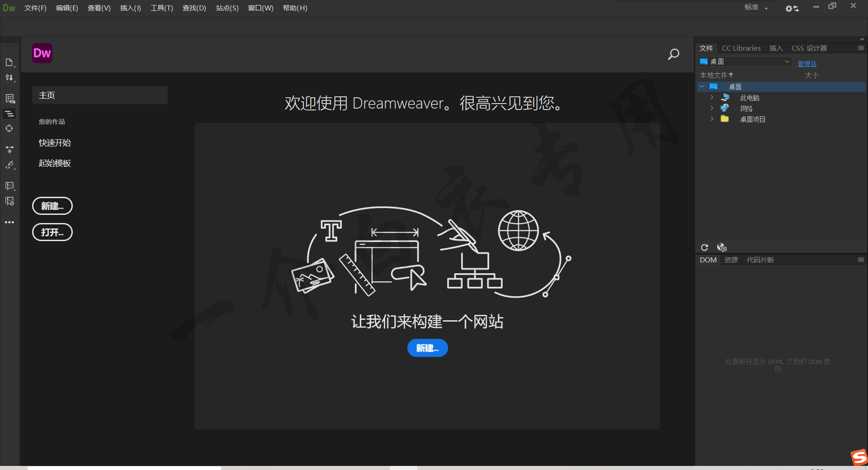This screenshot has height=470, width=868.
Task: Click the outlined 新建... button in sidebar
Action: [x=52, y=206]
